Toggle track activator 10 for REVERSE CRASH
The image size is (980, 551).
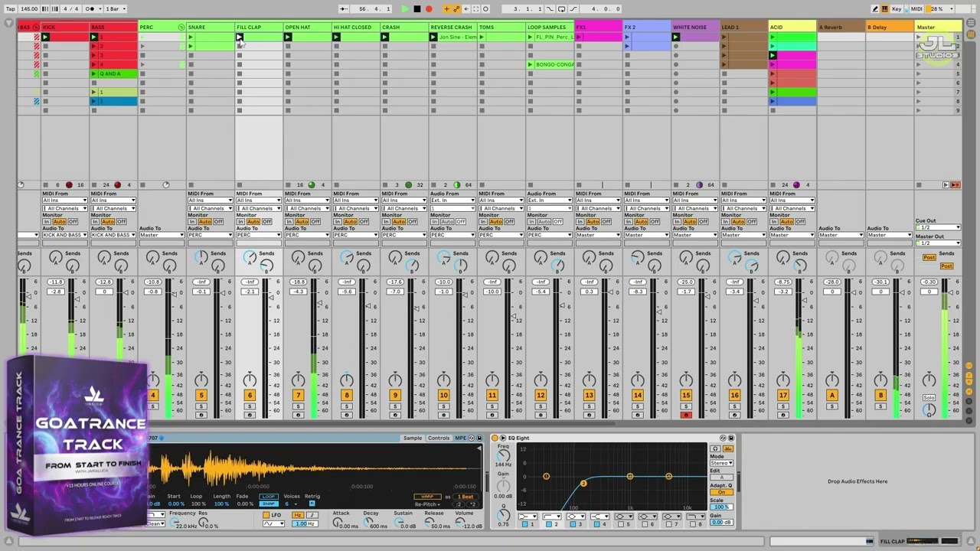pos(443,395)
